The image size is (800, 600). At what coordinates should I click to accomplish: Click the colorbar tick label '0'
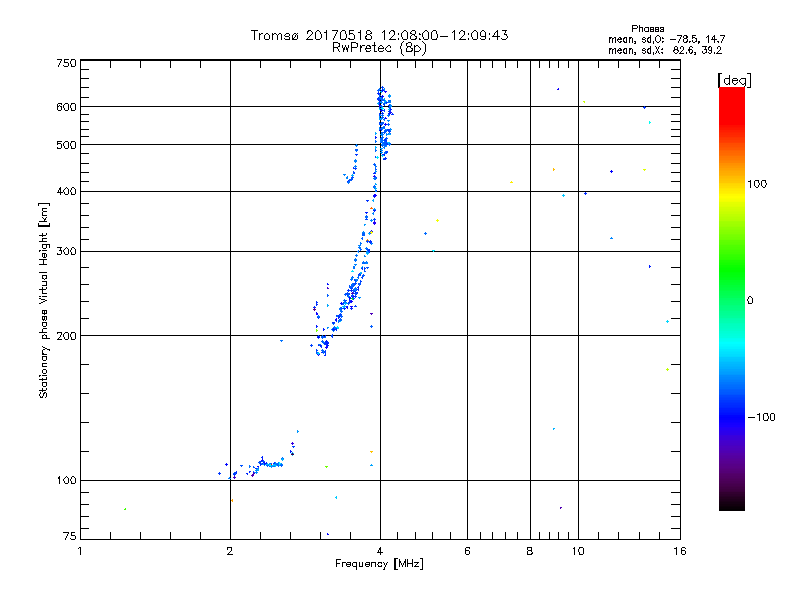[x=750, y=301]
